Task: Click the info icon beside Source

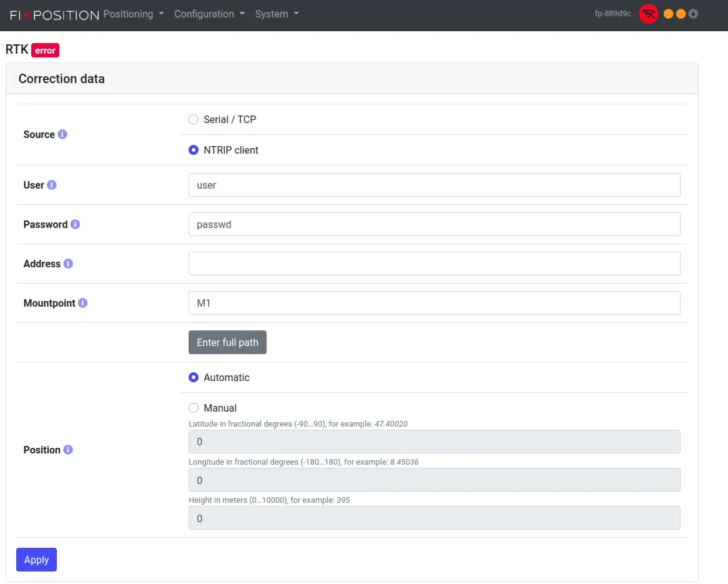Action: [62, 134]
